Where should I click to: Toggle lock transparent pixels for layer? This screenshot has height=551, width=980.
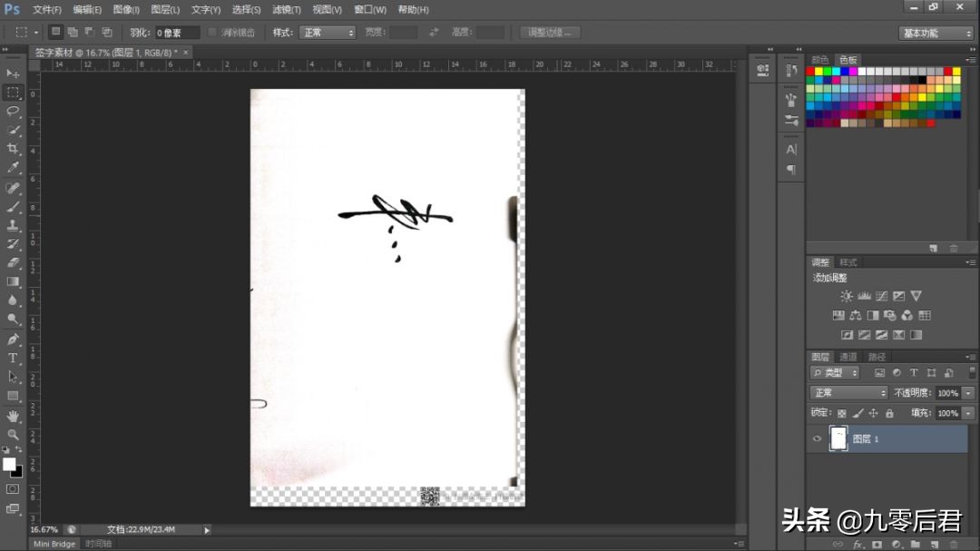(x=842, y=413)
